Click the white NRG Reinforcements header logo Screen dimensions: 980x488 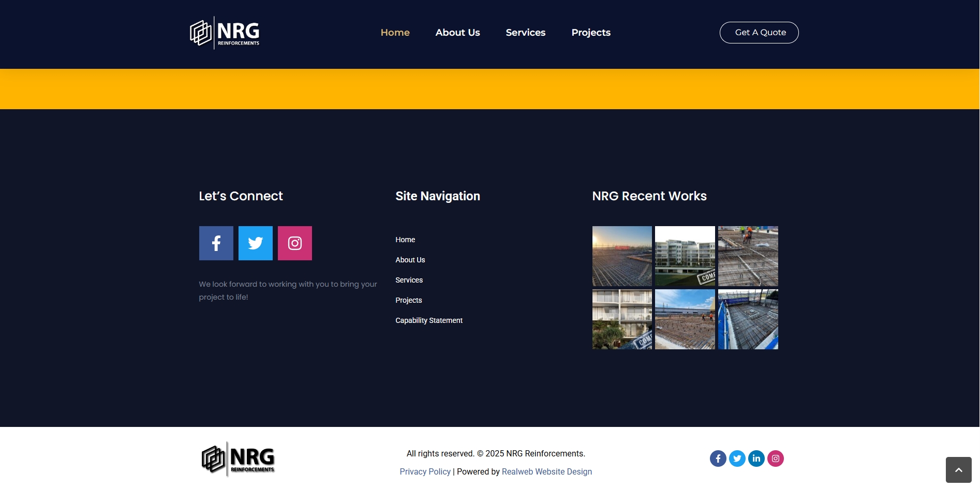(x=225, y=33)
